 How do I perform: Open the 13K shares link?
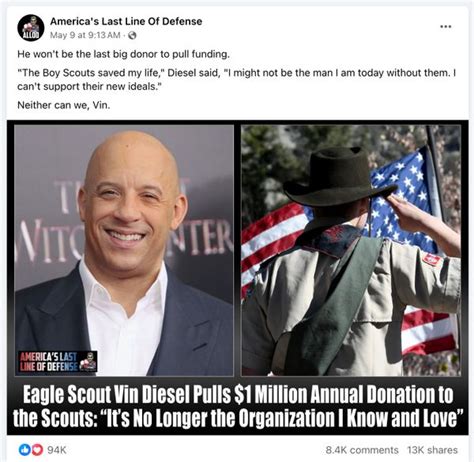pyautogui.click(x=432, y=450)
